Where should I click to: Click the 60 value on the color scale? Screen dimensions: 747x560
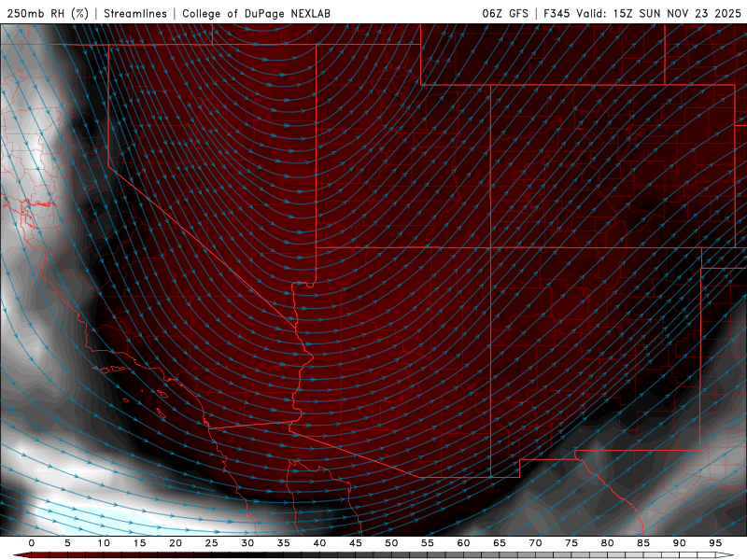click(x=463, y=543)
